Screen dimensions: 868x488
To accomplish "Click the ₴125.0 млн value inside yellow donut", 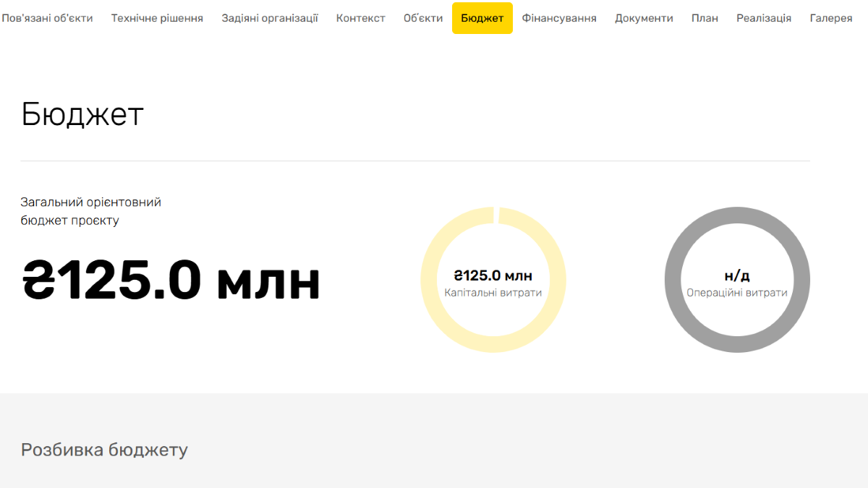I will 493,275.
